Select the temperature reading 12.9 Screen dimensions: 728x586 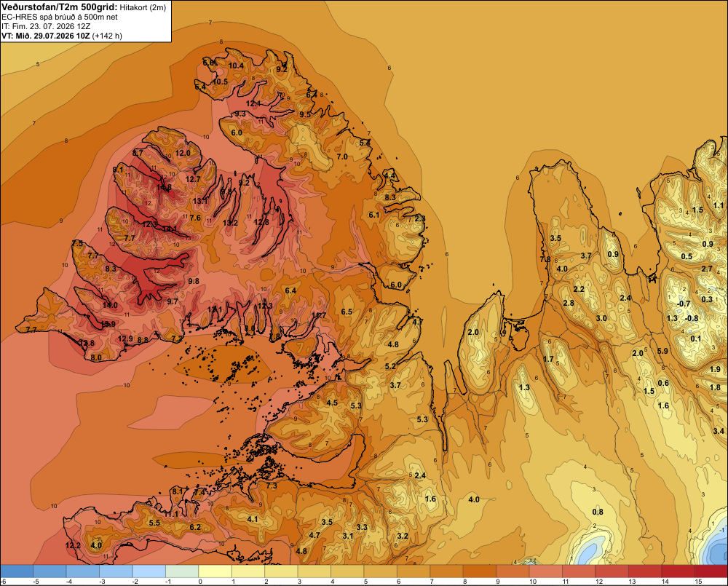(x=125, y=338)
